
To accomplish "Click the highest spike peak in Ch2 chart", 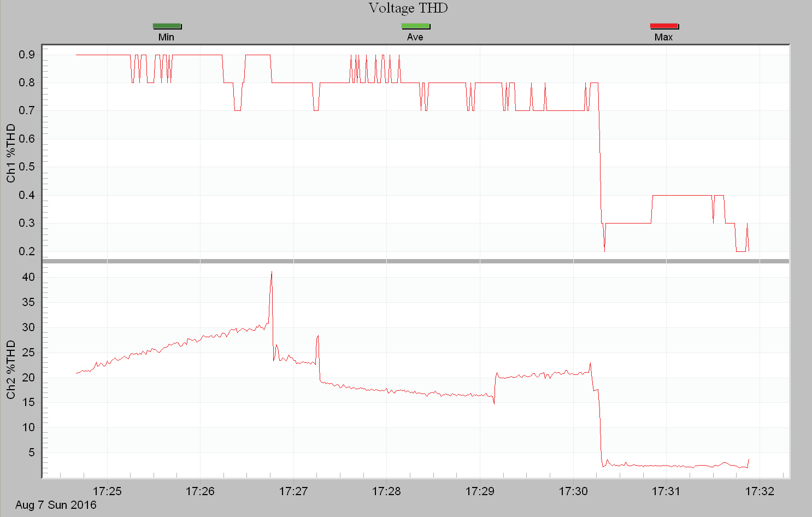I will coord(272,273).
